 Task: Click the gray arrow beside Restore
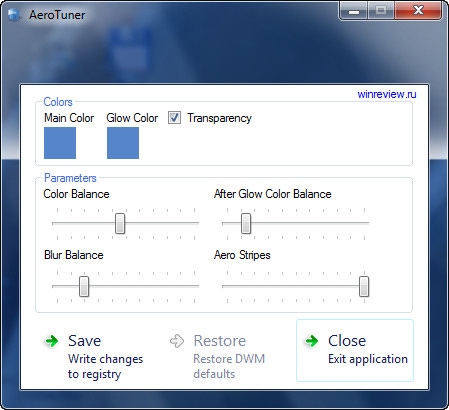pyautogui.click(x=177, y=341)
